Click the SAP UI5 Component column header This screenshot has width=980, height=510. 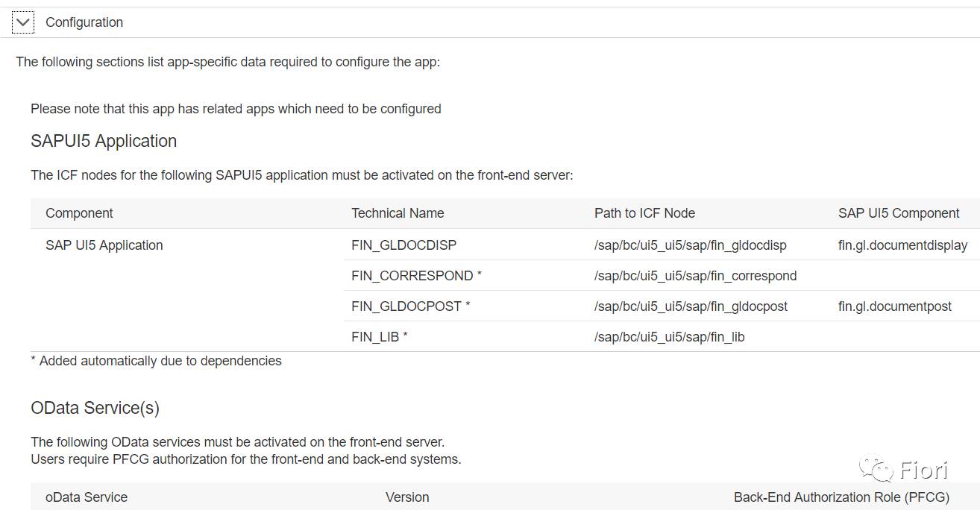coord(898,213)
